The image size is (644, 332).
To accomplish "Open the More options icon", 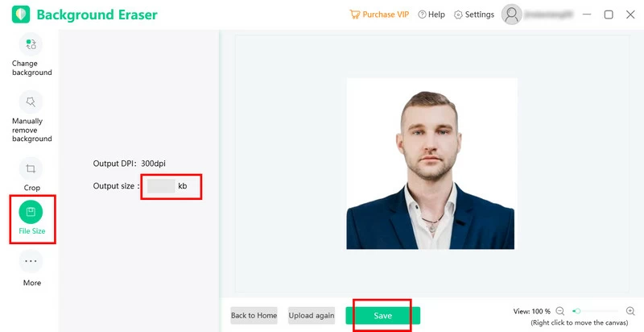I will coord(31,261).
